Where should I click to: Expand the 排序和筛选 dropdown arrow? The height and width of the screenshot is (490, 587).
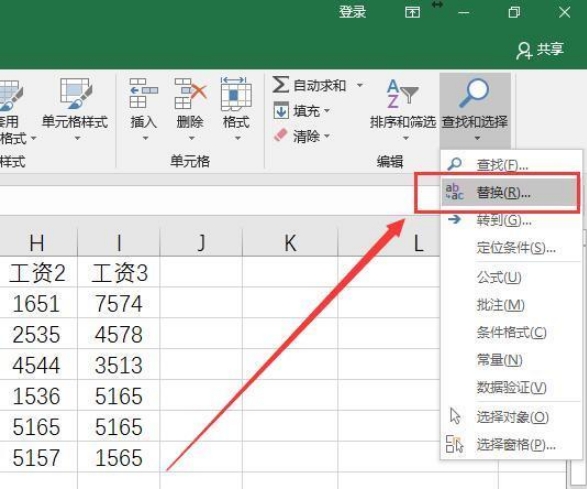(x=406, y=138)
